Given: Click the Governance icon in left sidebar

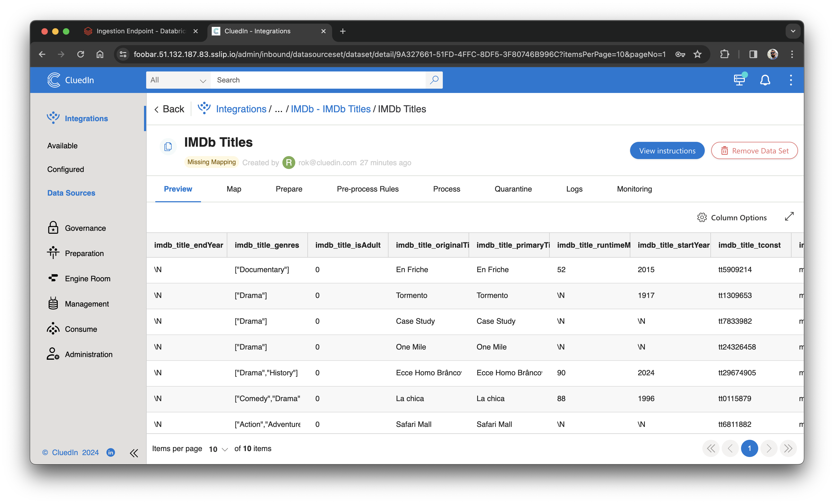Looking at the screenshot, I should (x=53, y=228).
